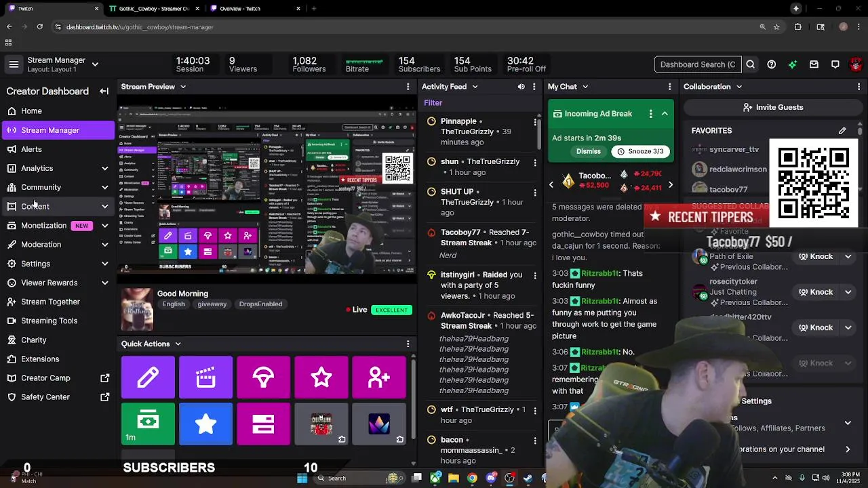
Task: Click the purple crystal extension quick action
Action: click(379, 424)
